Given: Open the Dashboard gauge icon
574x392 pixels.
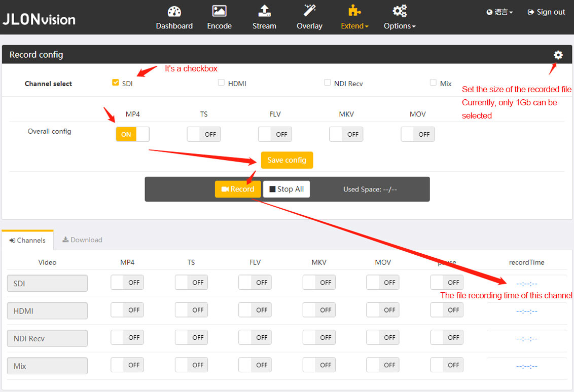Looking at the screenshot, I should click(x=174, y=11).
